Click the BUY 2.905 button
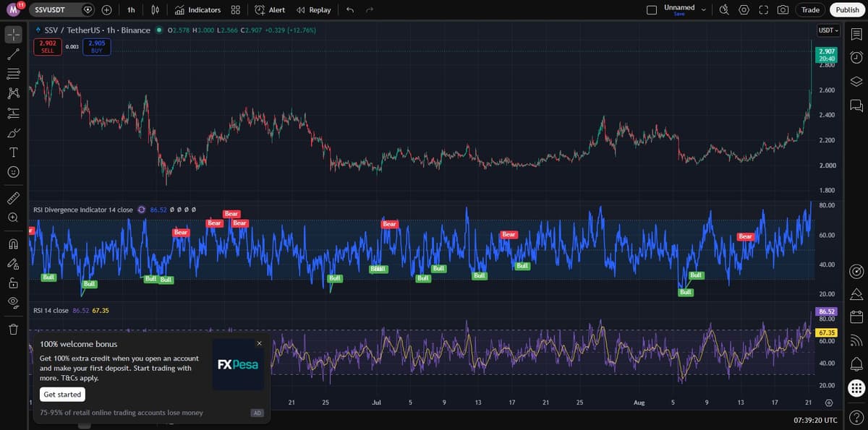Image resolution: width=868 pixels, height=430 pixels. [96, 46]
